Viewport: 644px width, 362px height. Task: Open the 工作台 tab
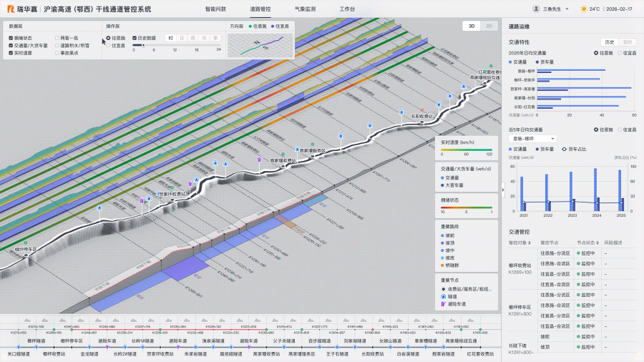347,9
